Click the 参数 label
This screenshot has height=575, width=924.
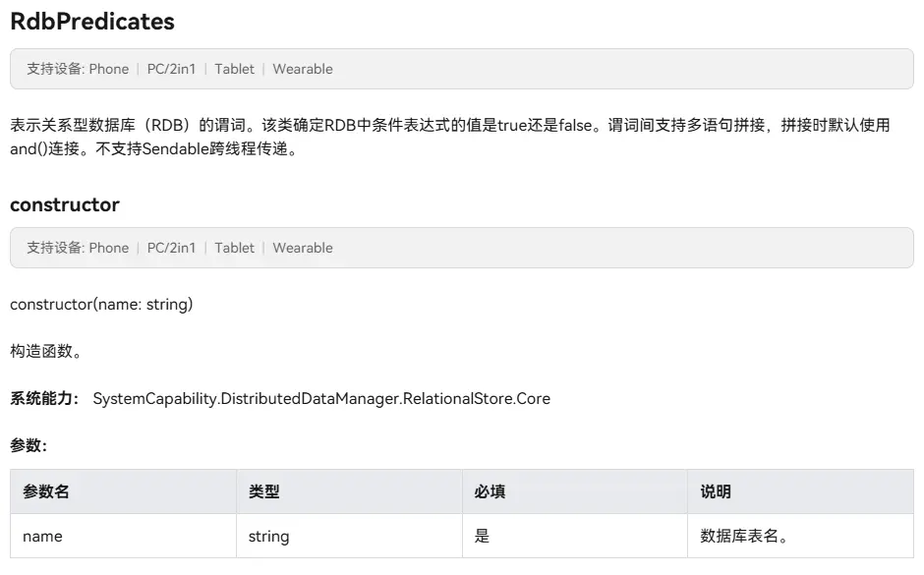pos(29,445)
